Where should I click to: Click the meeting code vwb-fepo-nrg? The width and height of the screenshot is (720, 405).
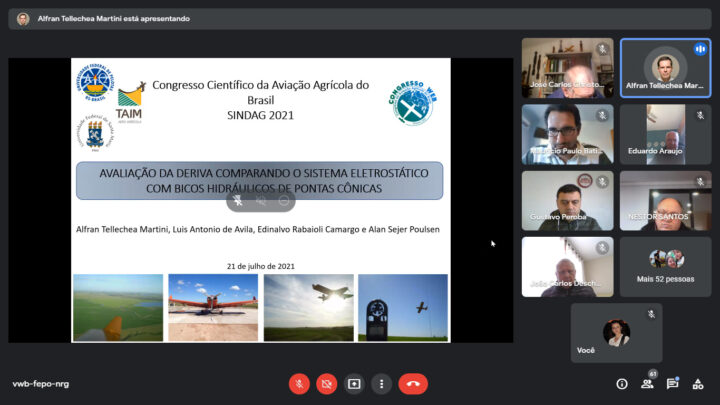pyautogui.click(x=41, y=384)
